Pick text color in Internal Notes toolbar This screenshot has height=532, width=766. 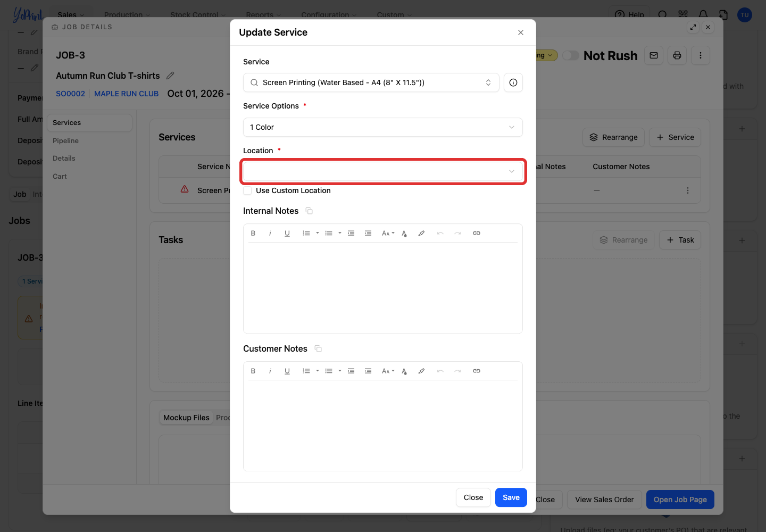tap(404, 233)
